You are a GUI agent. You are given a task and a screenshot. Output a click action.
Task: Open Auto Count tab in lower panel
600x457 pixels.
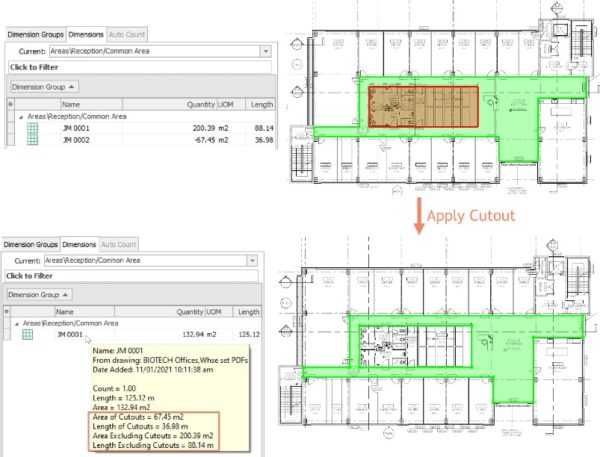coord(119,244)
